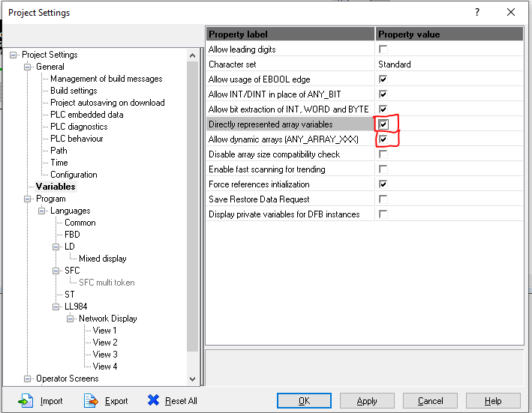Click the tree scrollbar up arrow
The image size is (532, 413).
click(x=192, y=55)
